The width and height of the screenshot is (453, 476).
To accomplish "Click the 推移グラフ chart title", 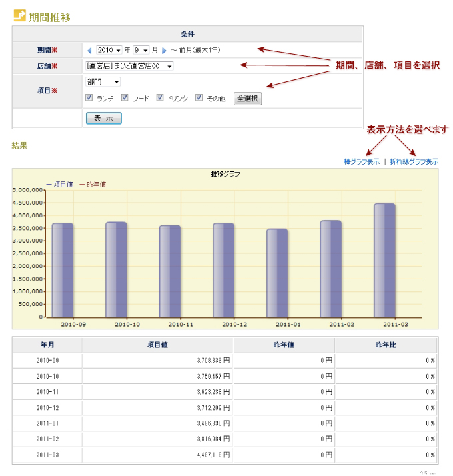I will click(225, 174).
